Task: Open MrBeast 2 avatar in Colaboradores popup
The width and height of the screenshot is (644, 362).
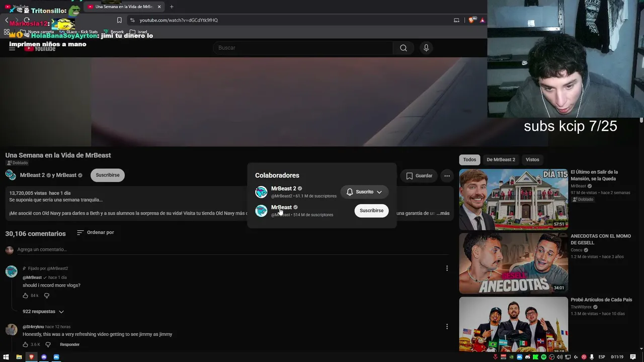Action: (261, 192)
